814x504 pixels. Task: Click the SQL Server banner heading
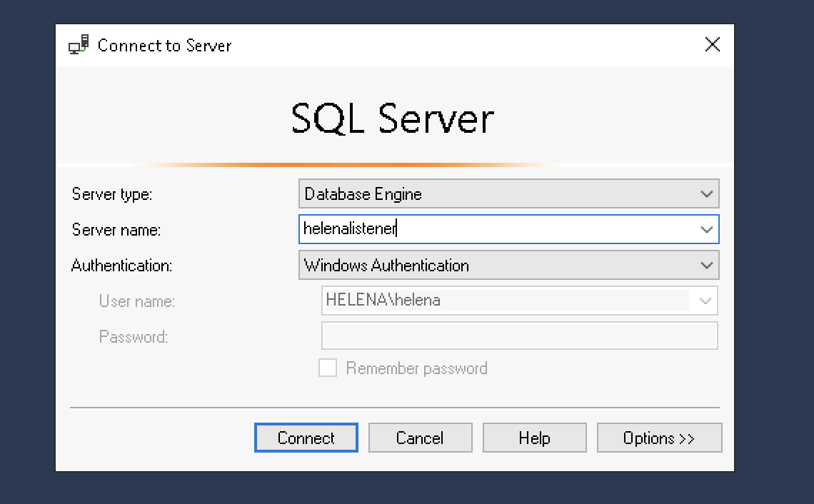coord(392,119)
